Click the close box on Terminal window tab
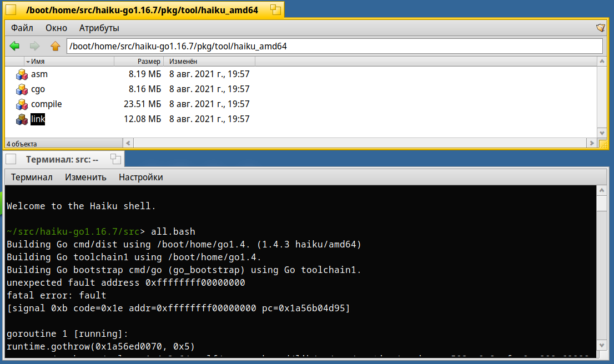 (11, 159)
